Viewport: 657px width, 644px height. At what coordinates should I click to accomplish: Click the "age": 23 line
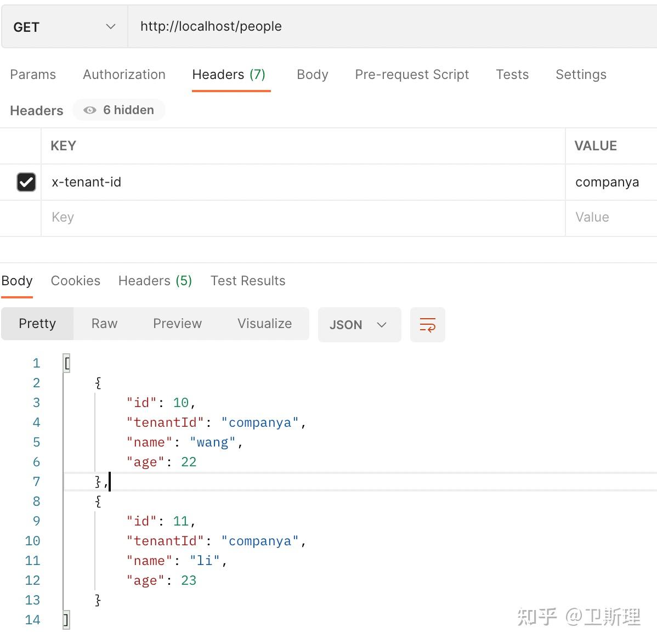pyautogui.click(x=161, y=581)
